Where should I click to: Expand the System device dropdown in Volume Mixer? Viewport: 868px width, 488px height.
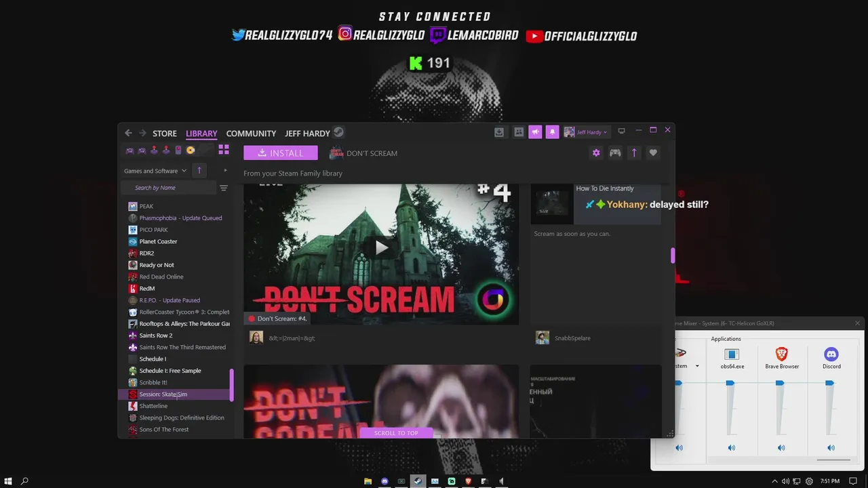tap(697, 367)
